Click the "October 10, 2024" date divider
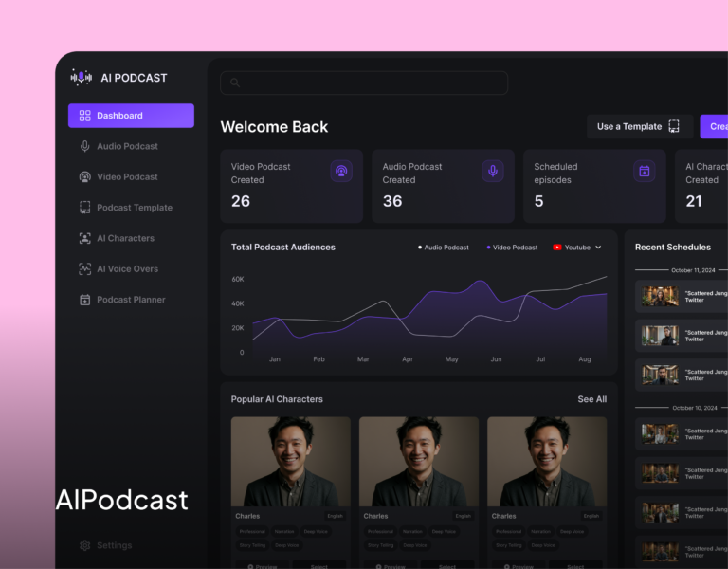 click(x=695, y=408)
